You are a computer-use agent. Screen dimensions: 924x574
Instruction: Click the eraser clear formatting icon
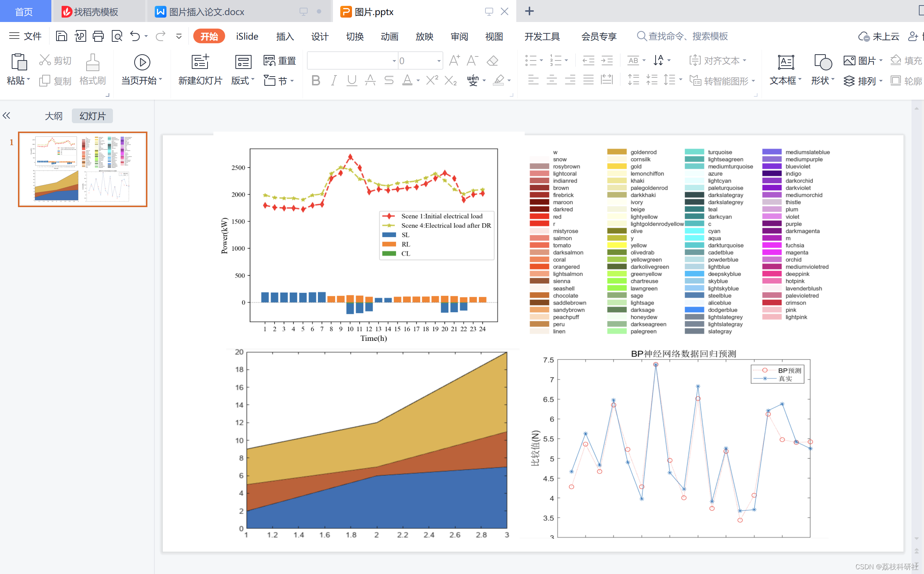tap(492, 60)
